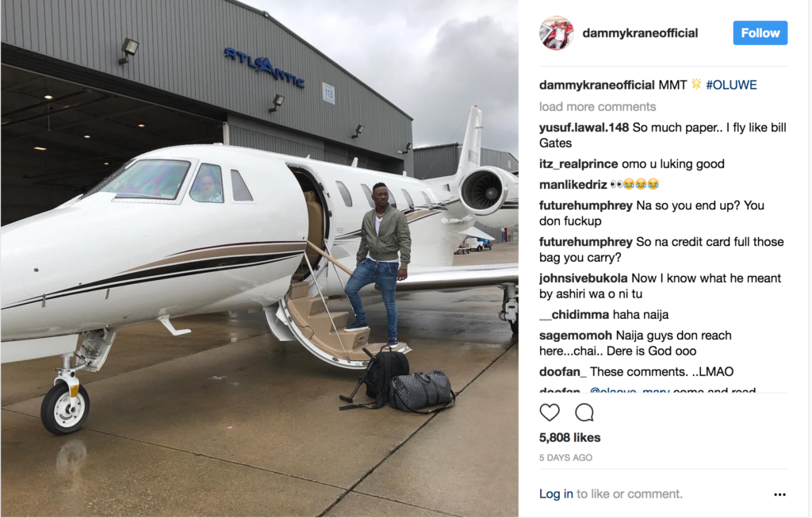Open the manlikedriz commenter profile
The image size is (812, 518).
pyautogui.click(x=573, y=185)
